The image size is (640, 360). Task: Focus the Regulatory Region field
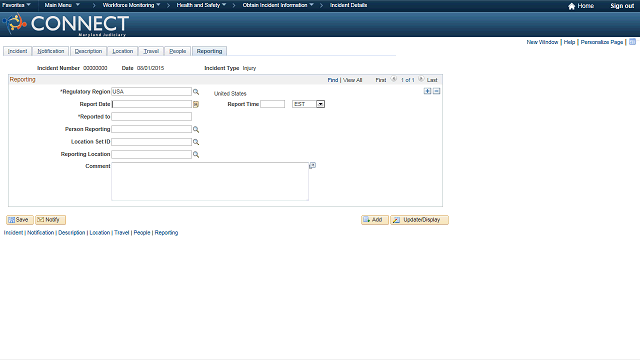151,91
